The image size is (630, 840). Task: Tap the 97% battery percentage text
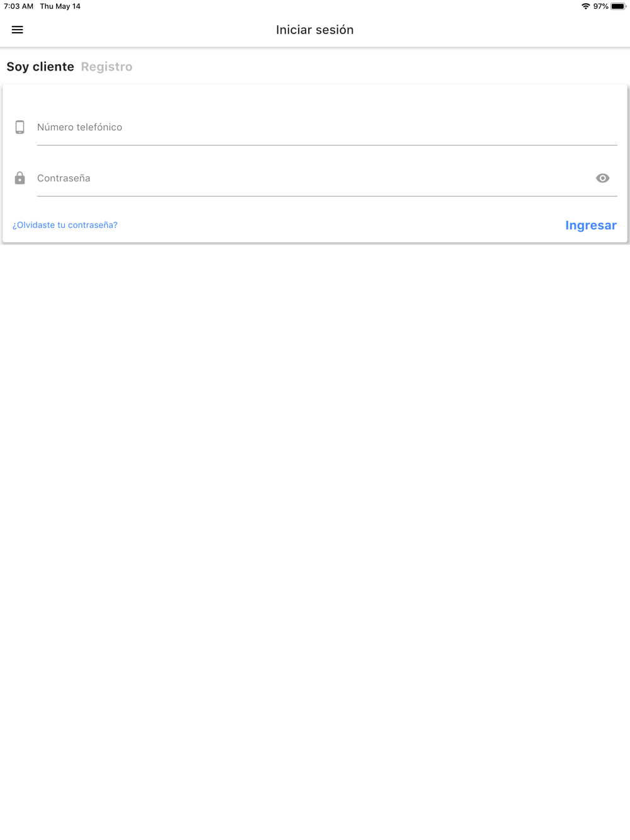pyautogui.click(x=600, y=6)
